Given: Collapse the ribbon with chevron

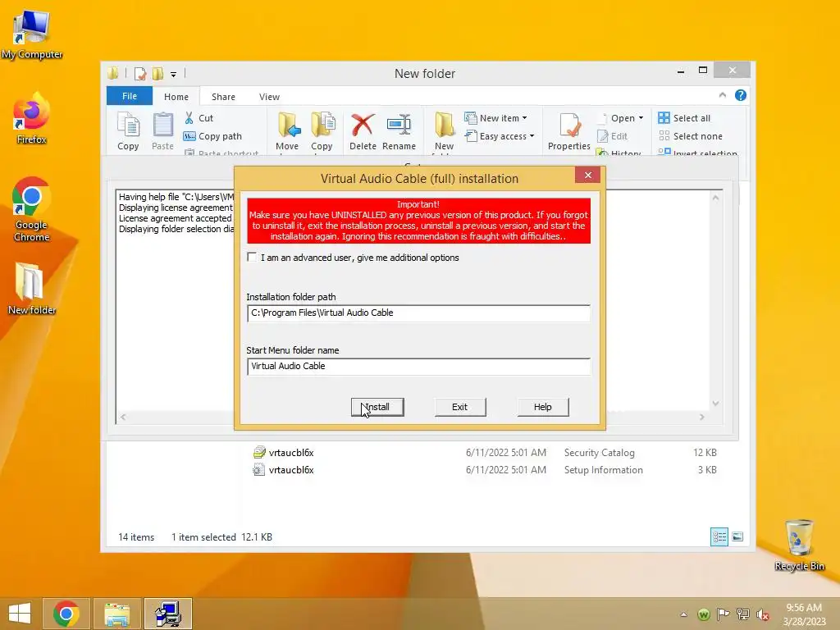Looking at the screenshot, I should point(722,95).
